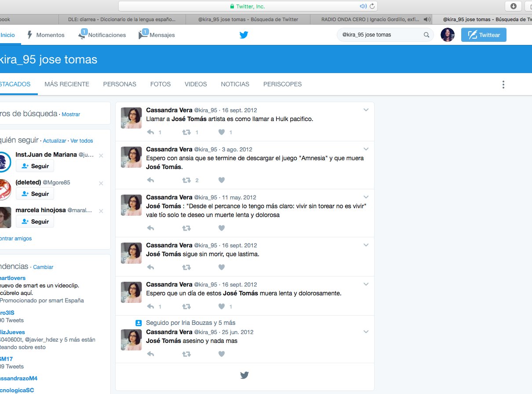Dismiss the @Mgore85 suggestion
532x394 pixels.
point(101,183)
